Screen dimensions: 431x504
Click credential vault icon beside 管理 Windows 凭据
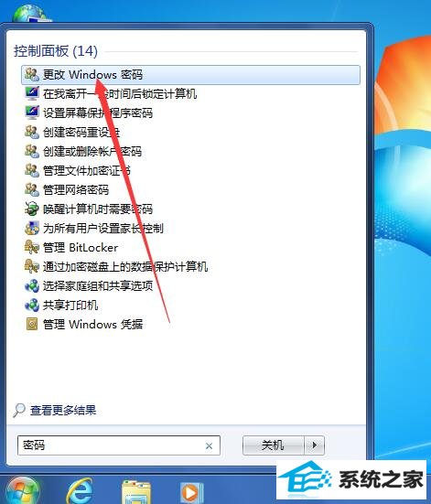pos(32,324)
